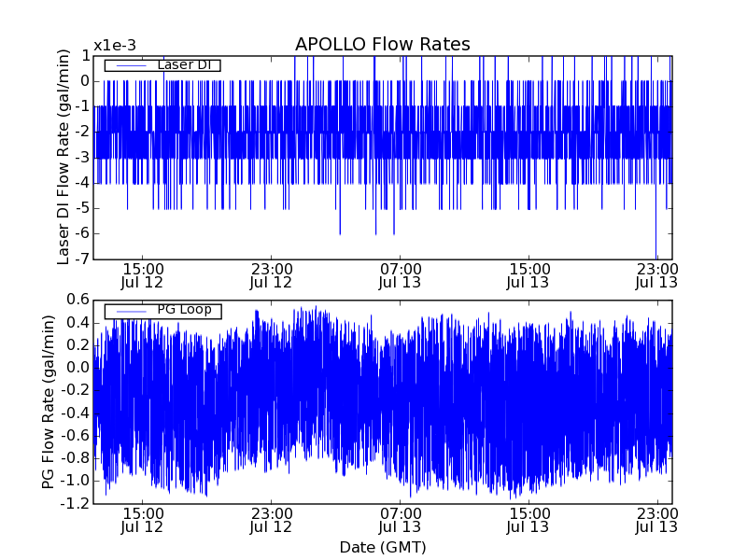Viewport: 747px width, 560px height.
Task: Click the 'Laser DI Flow Rate (gal/min)' axis label
Action: (63, 157)
